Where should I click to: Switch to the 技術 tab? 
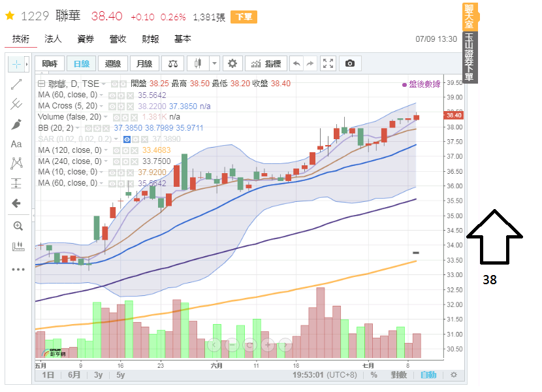click(x=21, y=39)
